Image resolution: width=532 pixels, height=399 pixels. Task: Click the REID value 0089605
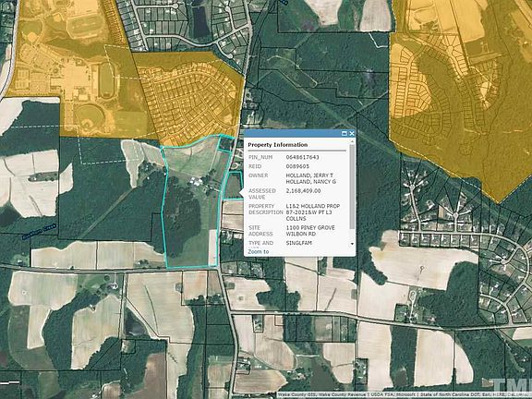297,166
